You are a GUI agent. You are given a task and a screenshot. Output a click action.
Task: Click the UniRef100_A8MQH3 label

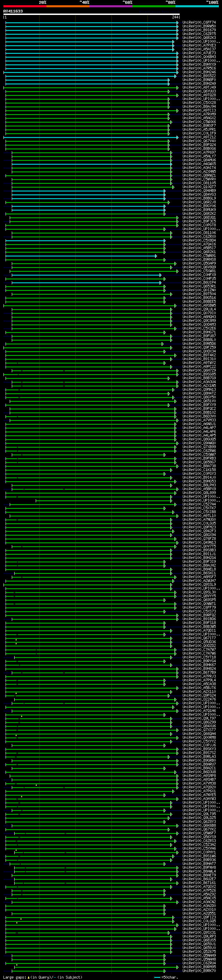coord(199,316)
